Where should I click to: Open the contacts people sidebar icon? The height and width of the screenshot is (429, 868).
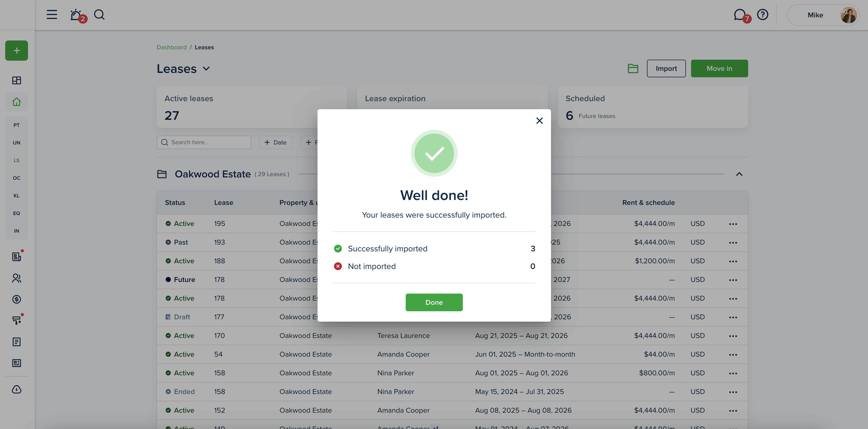pyautogui.click(x=17, y=278)
